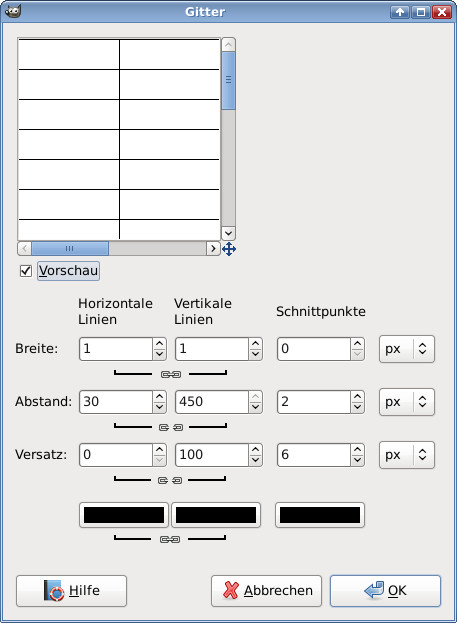Click the vertical Breite input field
The width and height of the screenshot is (457, 623).
click(x=212, y=349)
